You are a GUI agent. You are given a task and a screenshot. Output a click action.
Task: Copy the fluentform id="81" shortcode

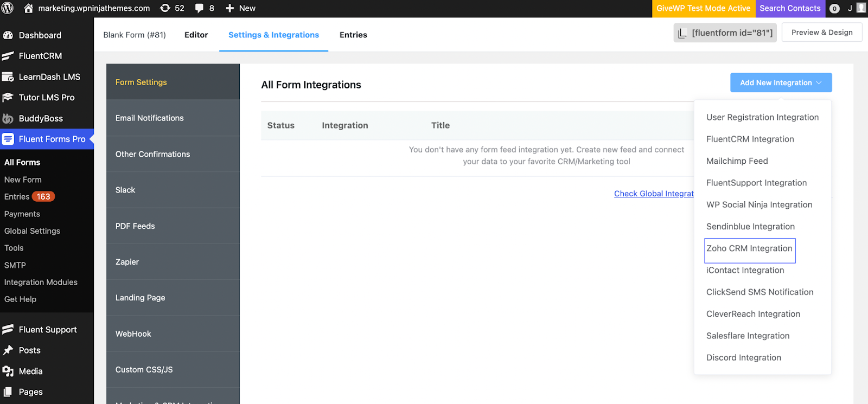725,33
